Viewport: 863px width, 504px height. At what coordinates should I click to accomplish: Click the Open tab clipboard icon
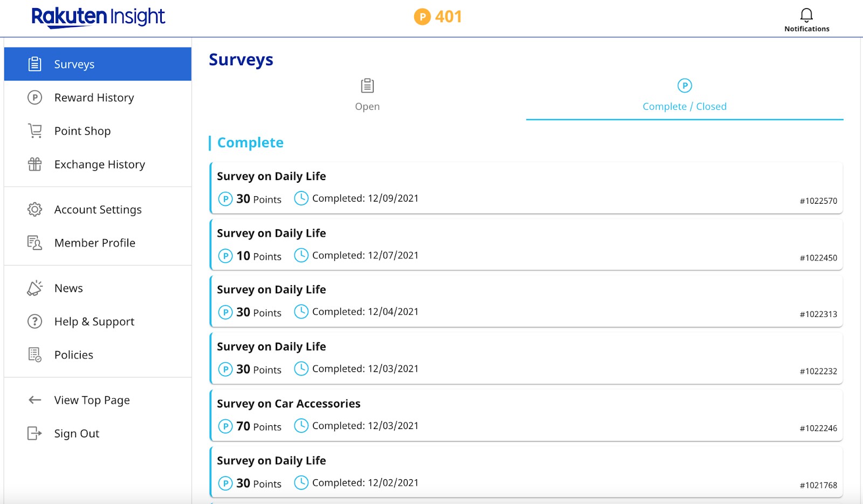point(367,86)
